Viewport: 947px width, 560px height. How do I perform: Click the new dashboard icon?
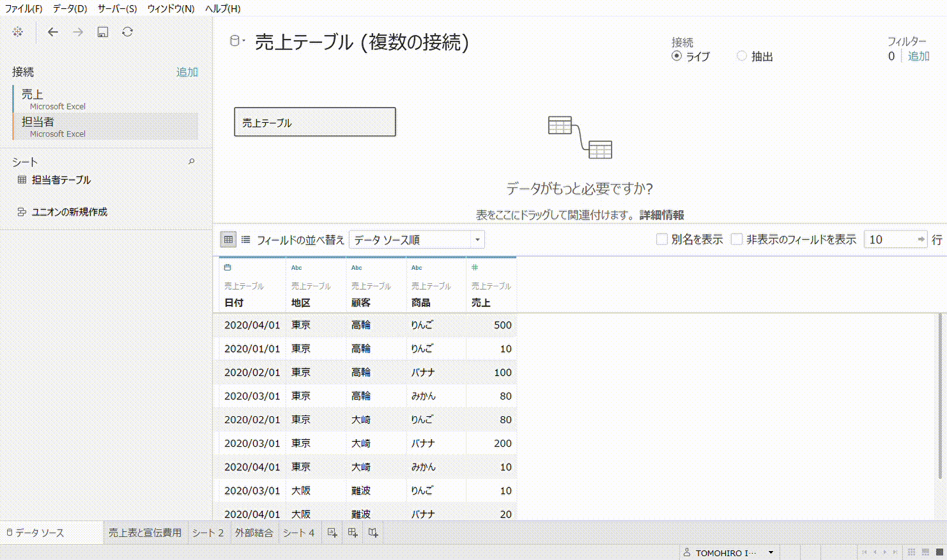point(353,533)
